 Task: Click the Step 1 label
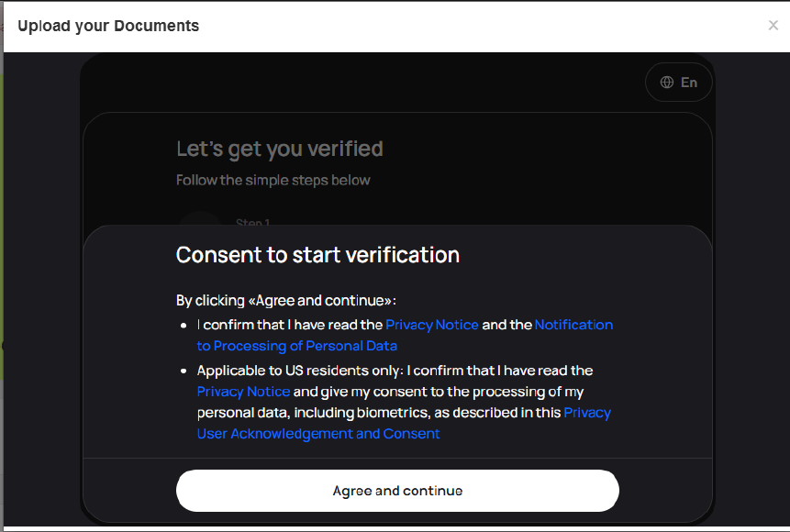coord(253,222)
